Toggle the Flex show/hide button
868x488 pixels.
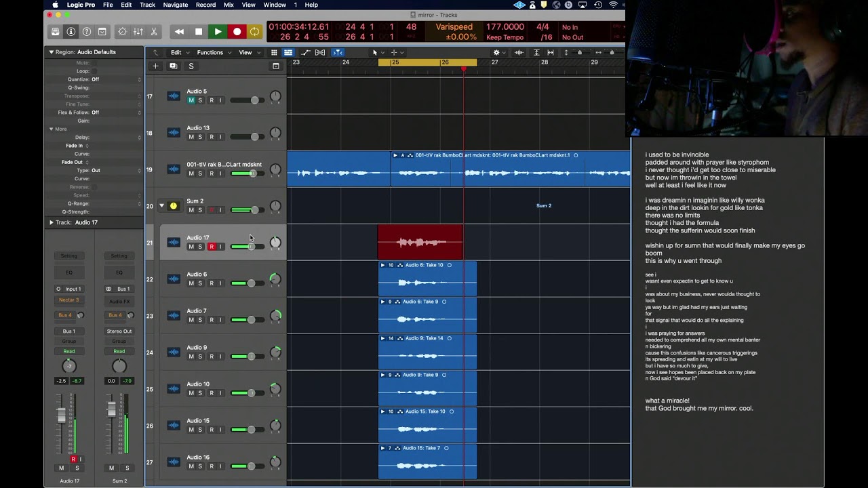point(320,52)
